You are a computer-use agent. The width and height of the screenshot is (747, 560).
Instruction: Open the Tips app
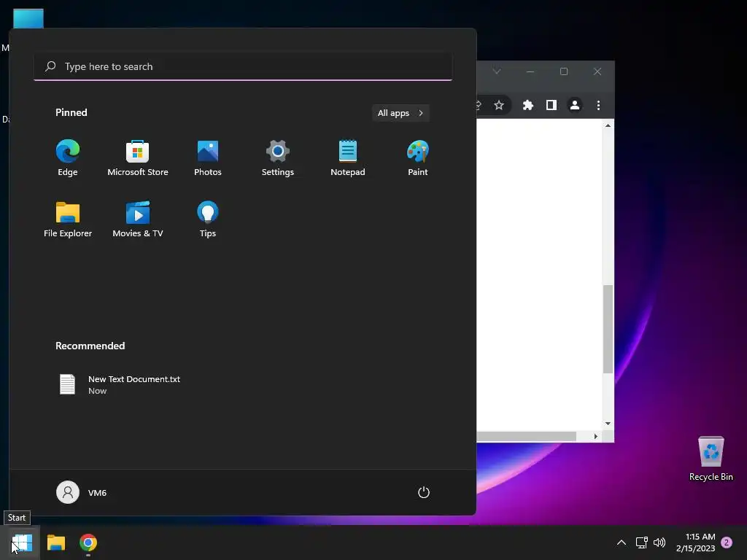coord(208,219)
